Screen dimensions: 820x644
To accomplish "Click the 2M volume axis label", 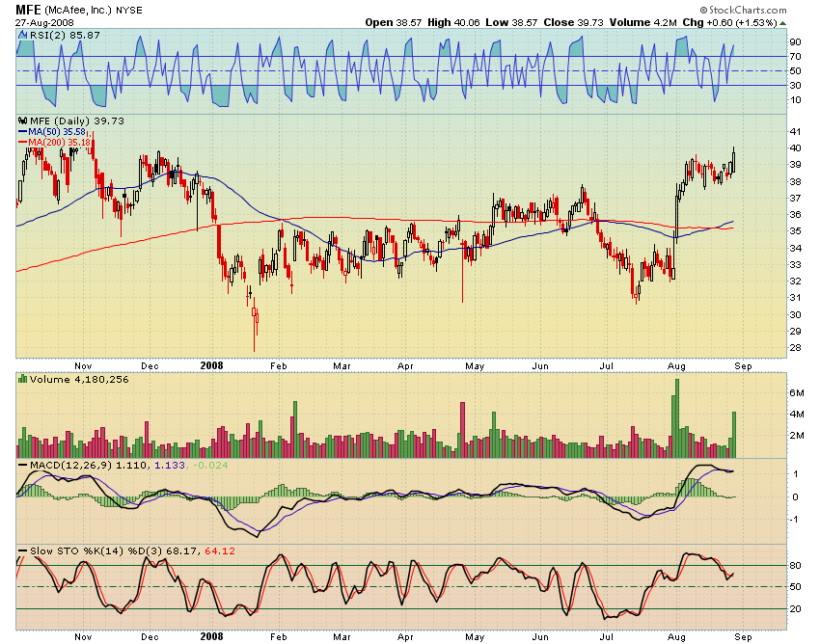I will point(797,436).
